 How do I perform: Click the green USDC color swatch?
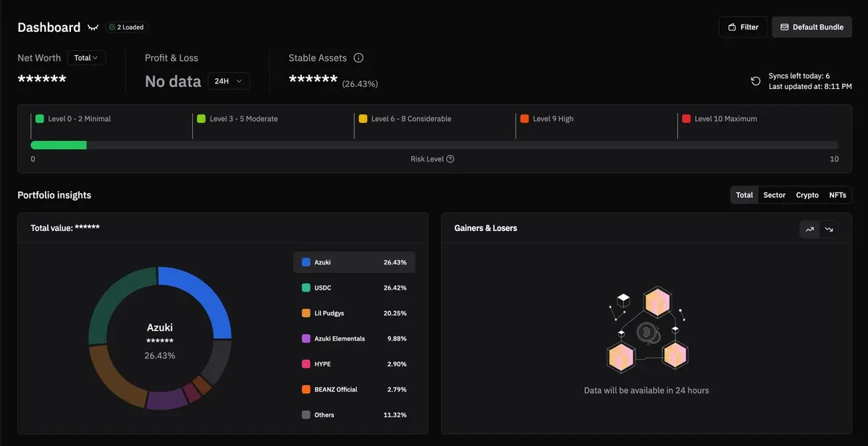[306, 287]
